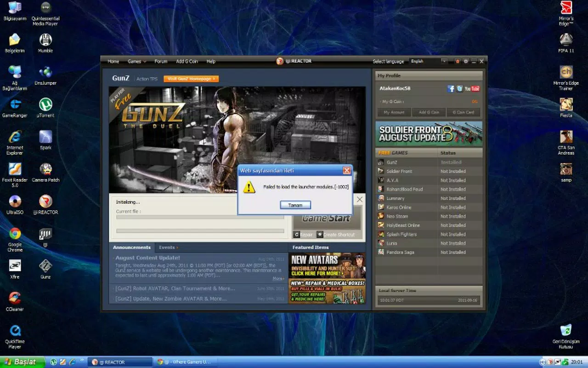This screenshot has width=588, height=368.
Task: Select the Geri Dönüşüm Kutusu recycle bin
Action: (566, 336)
